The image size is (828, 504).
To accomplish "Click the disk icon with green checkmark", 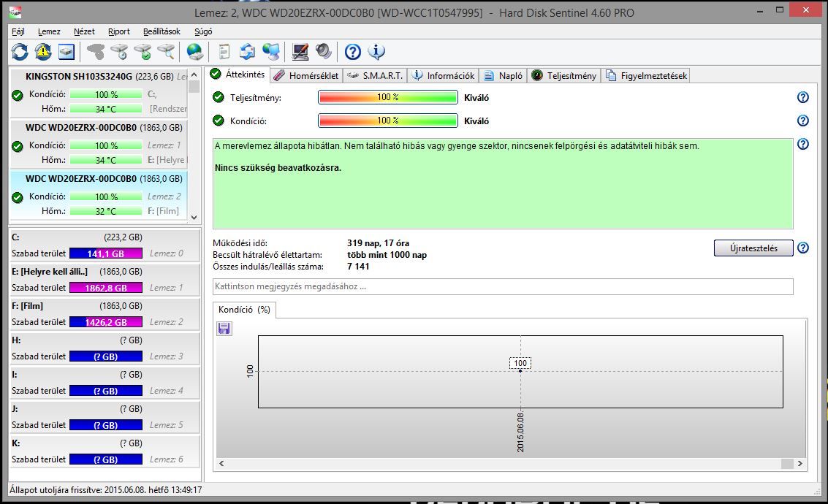I will pyautogui.click(x=143, y=52).
